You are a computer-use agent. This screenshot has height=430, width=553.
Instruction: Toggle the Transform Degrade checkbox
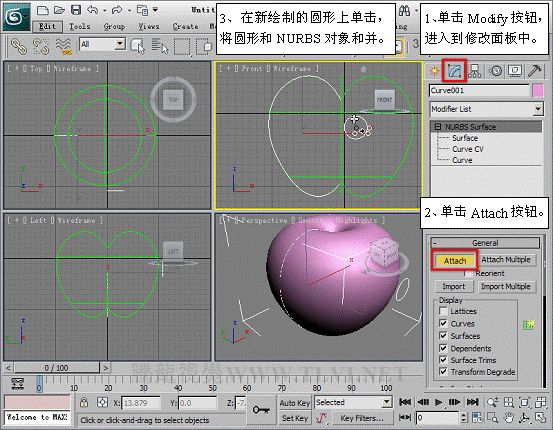click(443, 371)
